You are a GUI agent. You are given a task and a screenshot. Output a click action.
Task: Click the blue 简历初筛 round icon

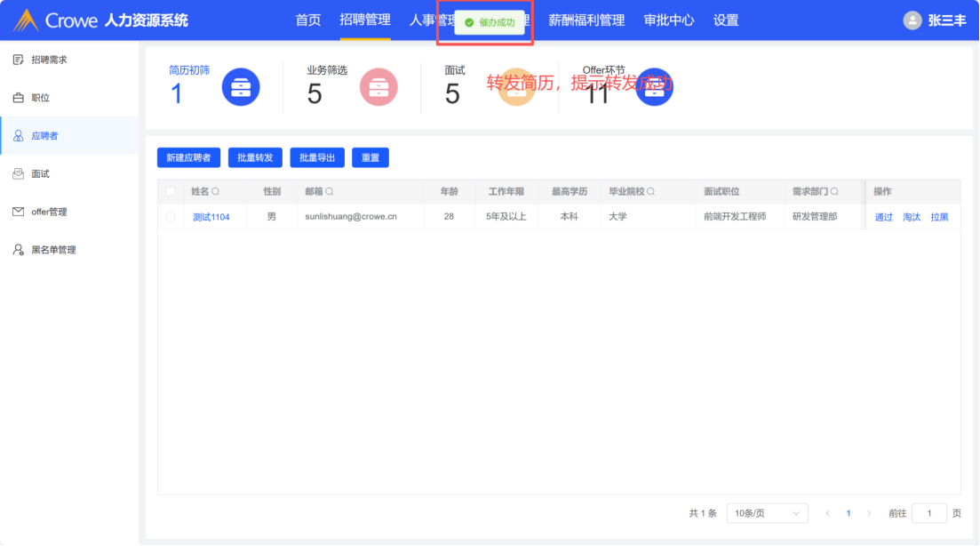[241, 87]
